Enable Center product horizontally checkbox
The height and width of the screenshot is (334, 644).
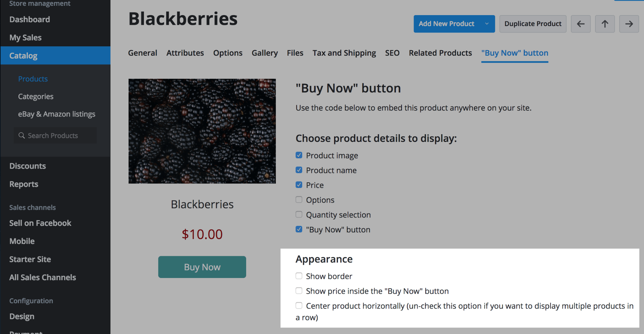click(299, 306)
